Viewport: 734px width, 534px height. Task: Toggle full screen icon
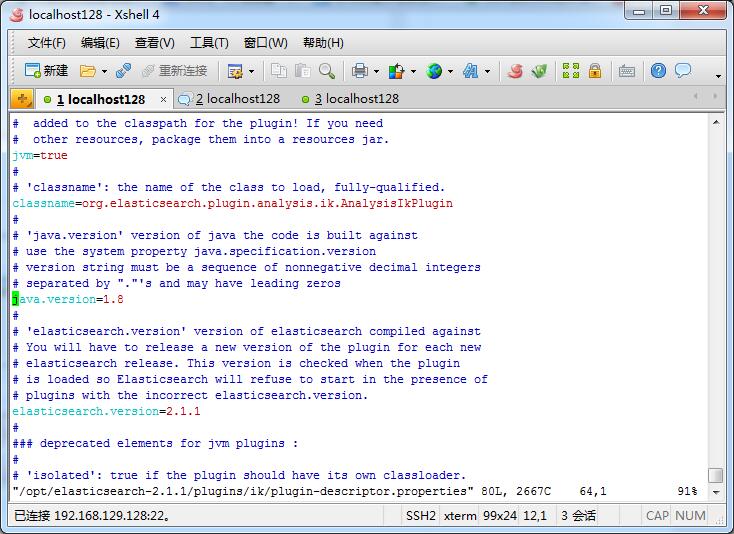coord(571,71)
